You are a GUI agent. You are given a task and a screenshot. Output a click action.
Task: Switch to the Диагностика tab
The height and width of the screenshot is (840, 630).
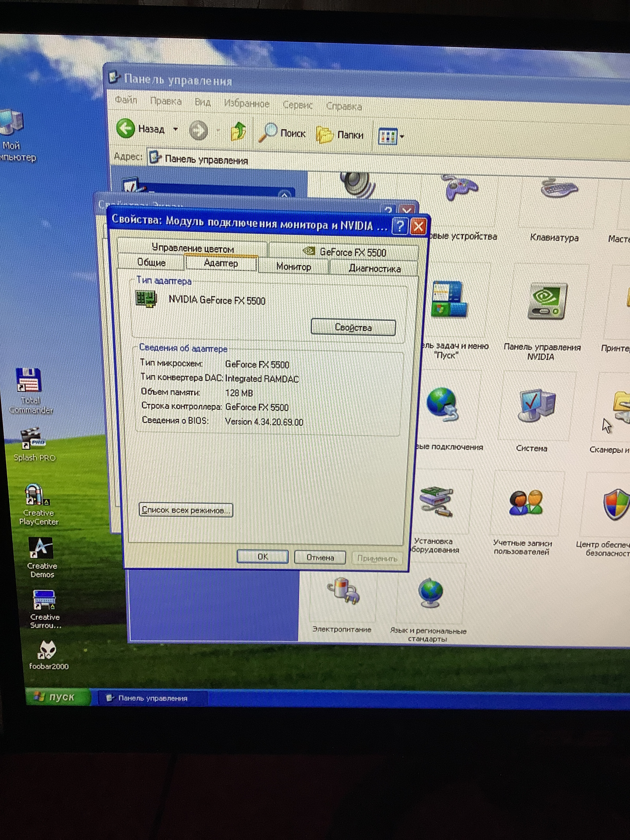pos(374,268)
